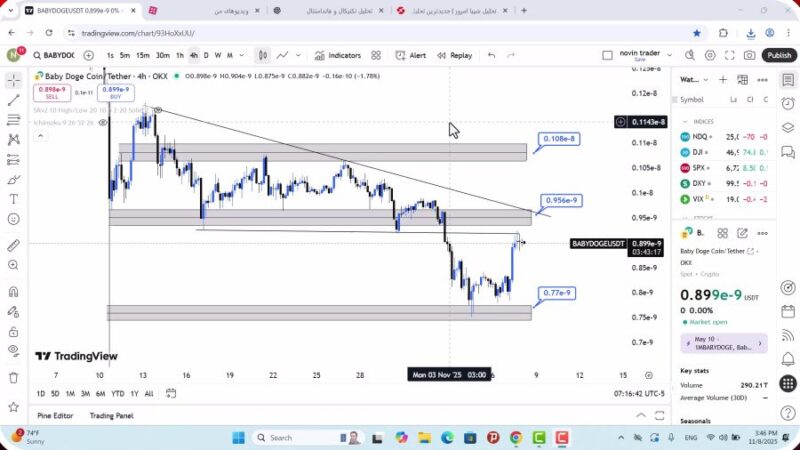Viewport: 800px width, 450px height.
Task: Expand the time interval dropdown arrow
Action: point(242,56)
